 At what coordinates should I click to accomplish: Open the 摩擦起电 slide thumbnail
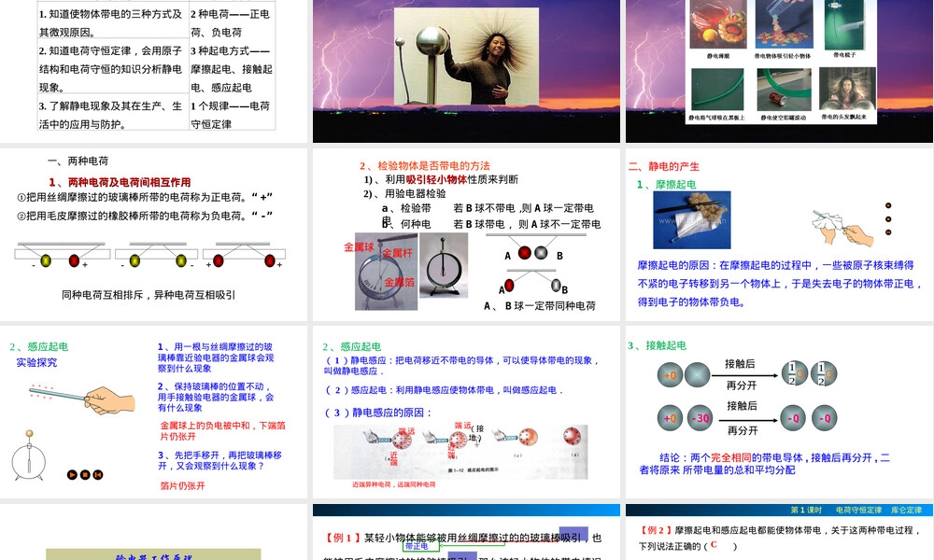(x=779, y=234)
